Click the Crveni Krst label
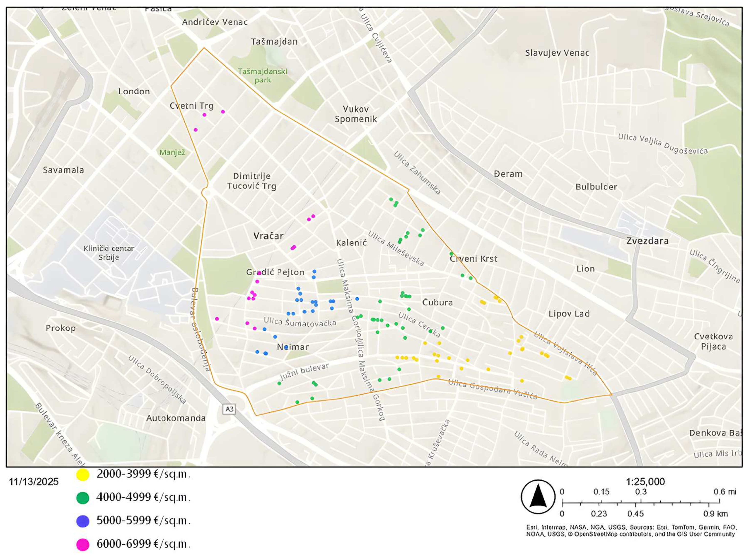The image size is (749, 560). (473, 259)
